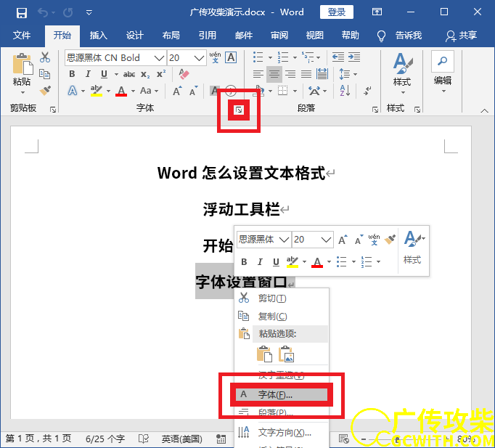Expand the Paste options arrow
This screenshot has width=495, height=448.
tap(22, 92)
